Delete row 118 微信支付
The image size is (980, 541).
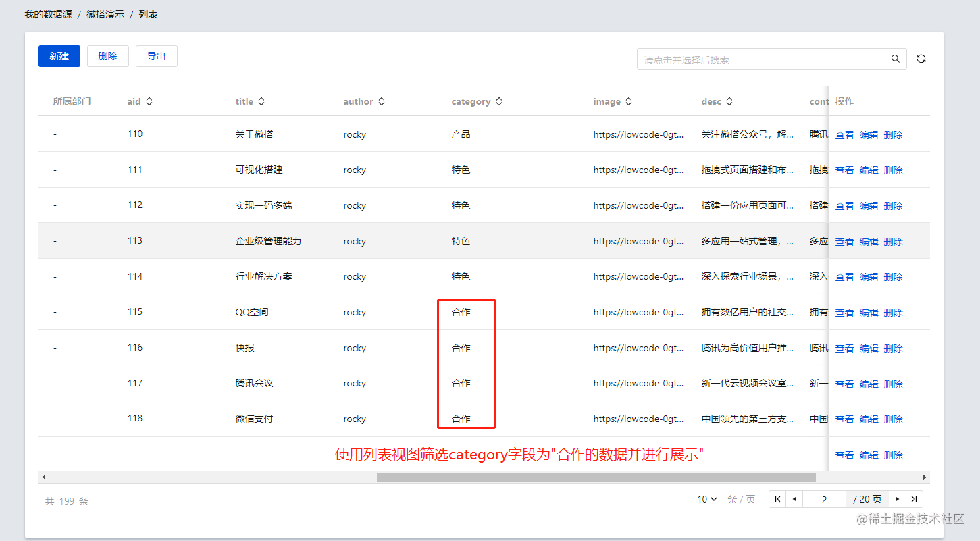[893, 419]
